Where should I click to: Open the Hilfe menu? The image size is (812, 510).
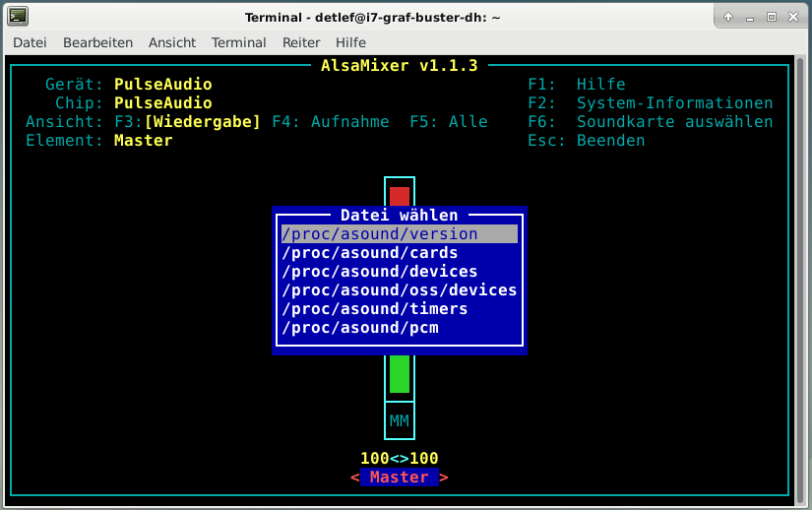click(x=350, y=42)
